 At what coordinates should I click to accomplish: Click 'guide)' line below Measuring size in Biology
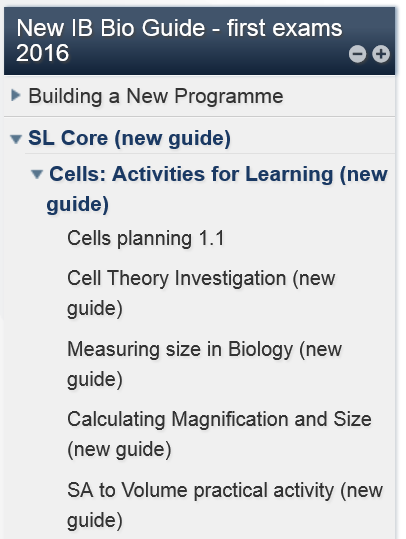point(95,380)
